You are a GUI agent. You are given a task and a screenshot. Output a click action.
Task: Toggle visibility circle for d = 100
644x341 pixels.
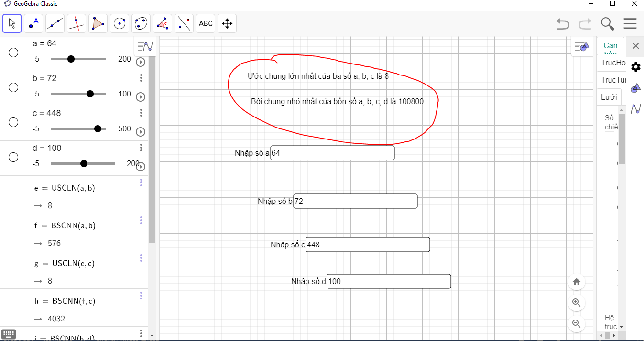(13, 157)
